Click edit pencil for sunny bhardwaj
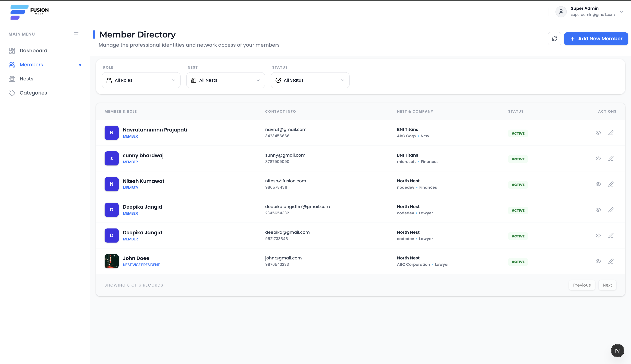631x364 pixels. tap(611, 158)
